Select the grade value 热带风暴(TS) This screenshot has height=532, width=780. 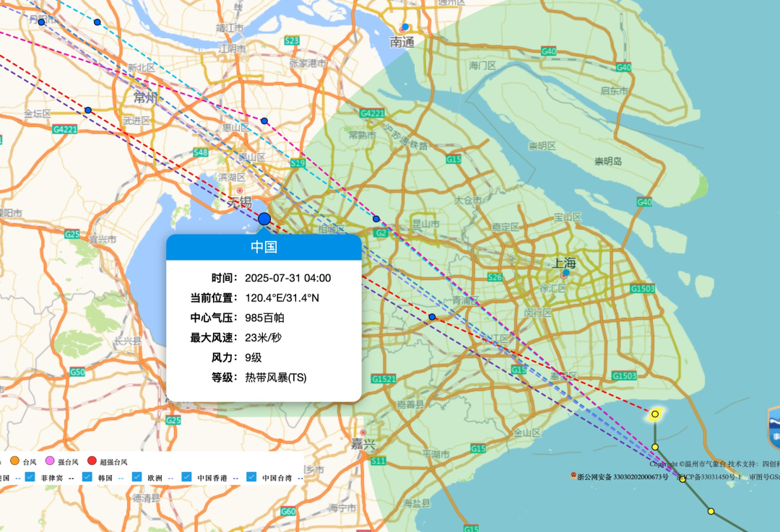point(276,378)
